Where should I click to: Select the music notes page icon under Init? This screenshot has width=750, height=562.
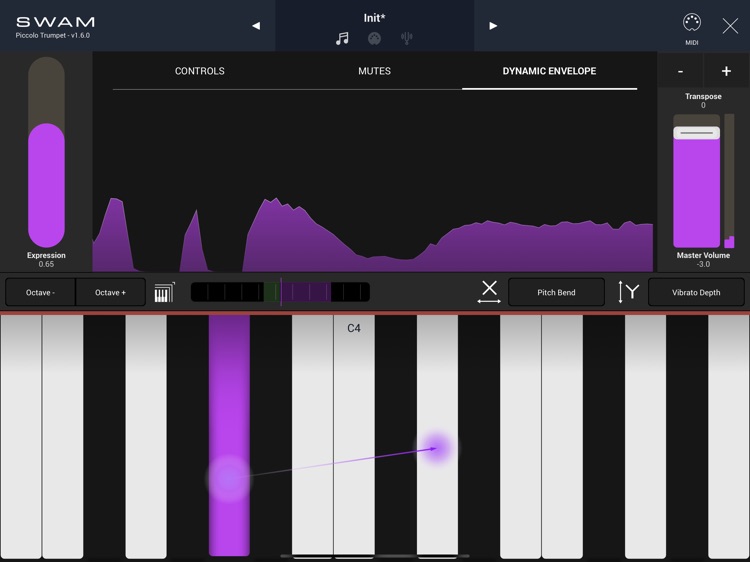click(x=342, y=38)
